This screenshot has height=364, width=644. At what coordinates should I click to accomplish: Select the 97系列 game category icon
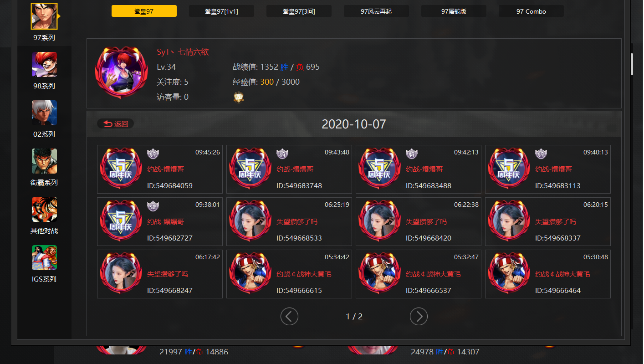(x=44, y=16)
